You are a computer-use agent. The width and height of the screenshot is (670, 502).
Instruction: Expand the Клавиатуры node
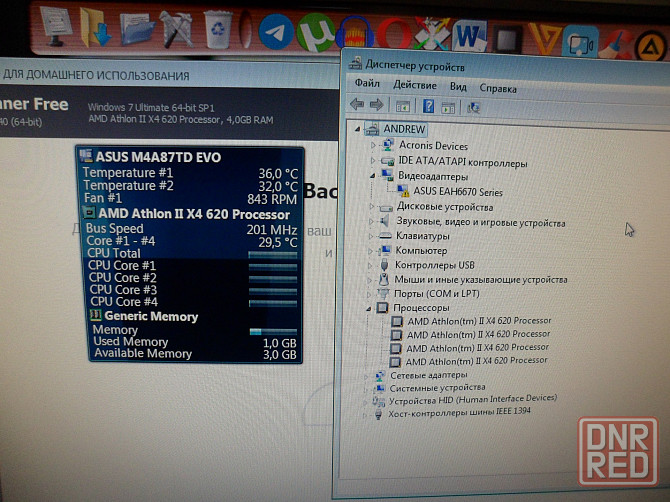[370, 235]
